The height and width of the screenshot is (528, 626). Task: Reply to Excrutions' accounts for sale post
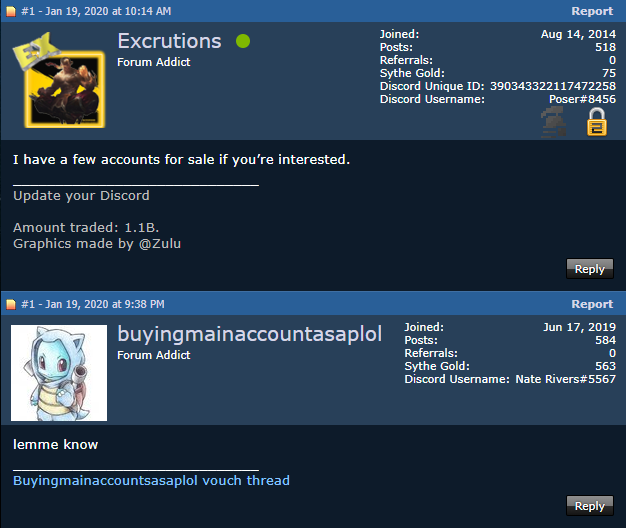pyautogui.click(x=590, y=269)
